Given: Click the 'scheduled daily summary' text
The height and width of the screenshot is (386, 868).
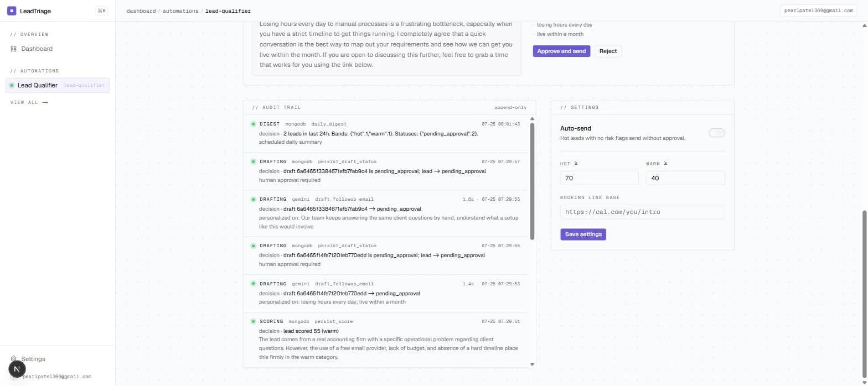Looking at the screenshot, I should click(x=290, y=142).
